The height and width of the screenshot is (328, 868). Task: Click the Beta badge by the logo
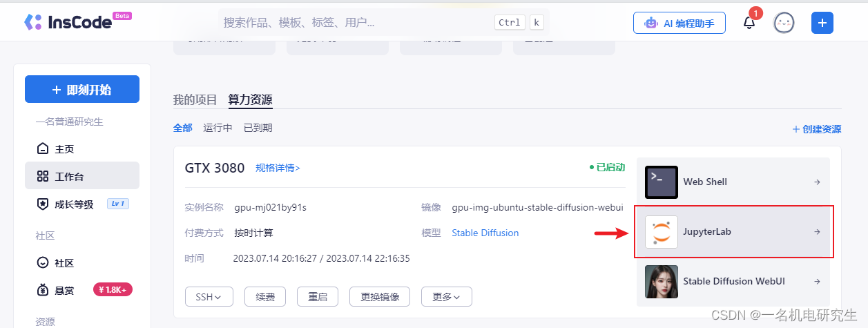[x=122, y=15]
